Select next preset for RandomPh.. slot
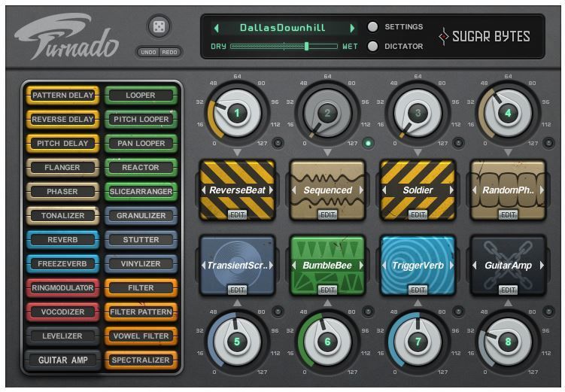Image resolution: width=565 pixels, height=392 pixels. pyautogui.click(x=542, y=190)
